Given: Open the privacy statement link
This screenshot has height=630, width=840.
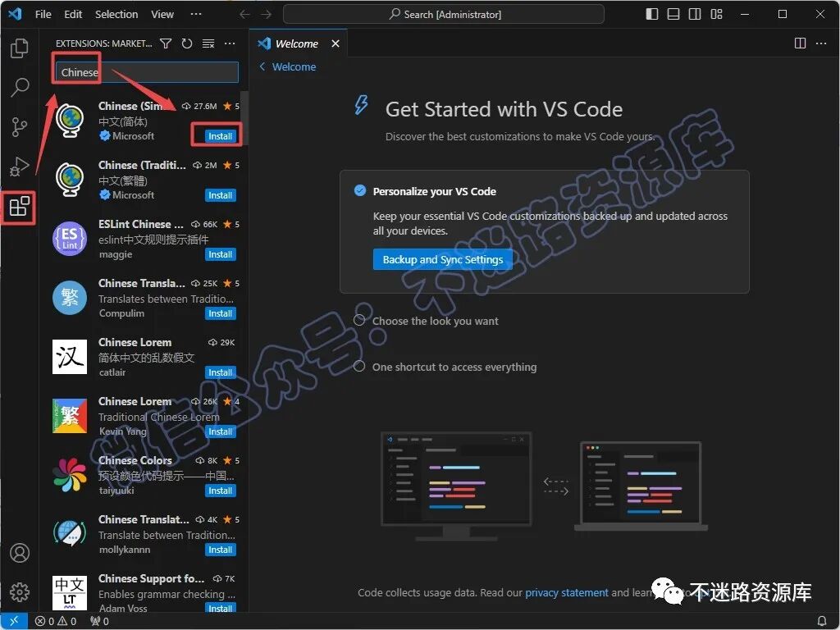Looking at the screenshot, I should 566,592.
